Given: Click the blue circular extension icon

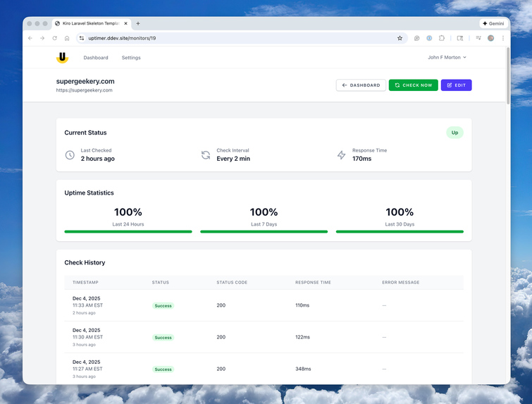Looking at the screenshot, I should coord(429,38).
